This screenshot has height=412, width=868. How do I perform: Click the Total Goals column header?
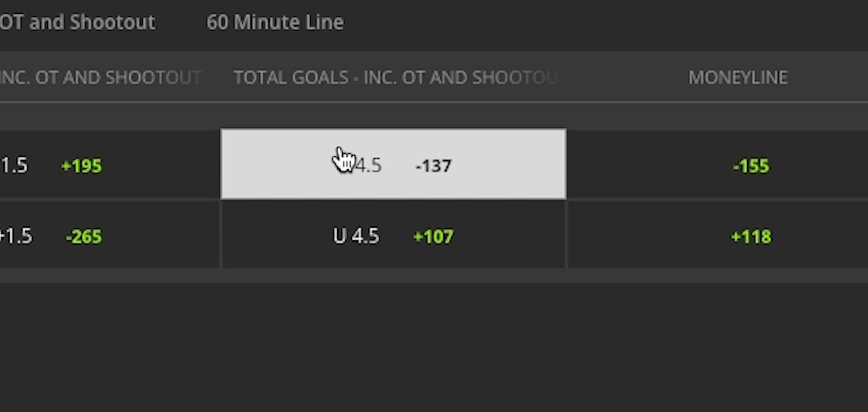pyautogui.click(x=395, y=78)
